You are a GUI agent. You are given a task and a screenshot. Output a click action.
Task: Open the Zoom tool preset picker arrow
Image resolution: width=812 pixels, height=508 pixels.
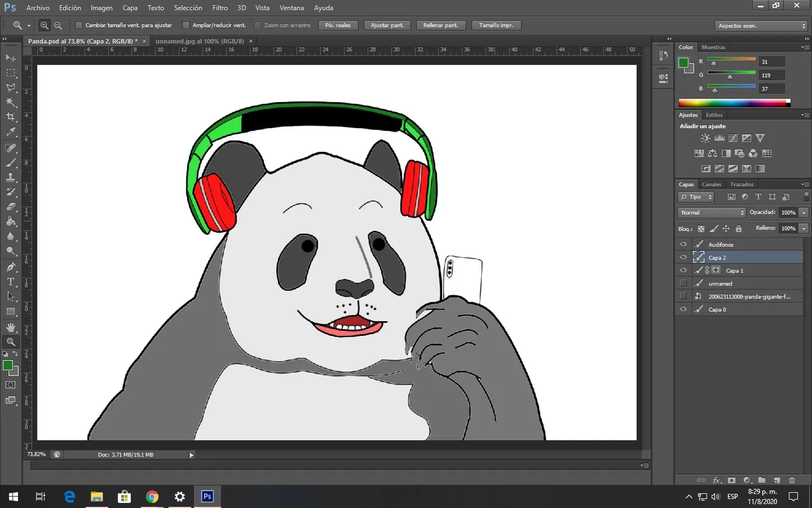29,25
